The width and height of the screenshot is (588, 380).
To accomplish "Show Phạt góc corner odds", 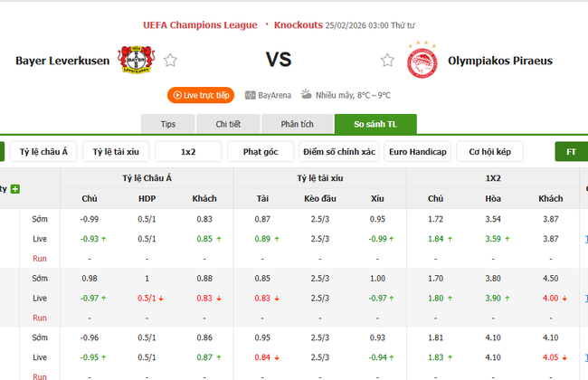I will click(261, 152).
